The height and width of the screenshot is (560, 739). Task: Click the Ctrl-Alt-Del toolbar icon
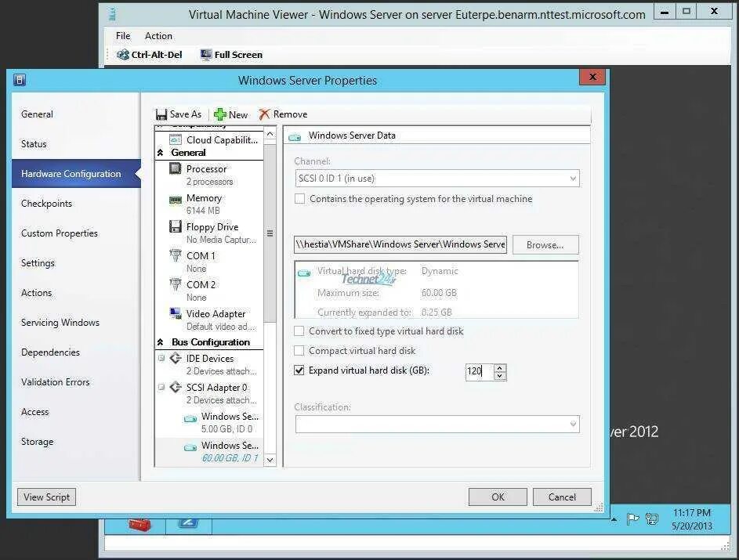(x=122, y=55)
